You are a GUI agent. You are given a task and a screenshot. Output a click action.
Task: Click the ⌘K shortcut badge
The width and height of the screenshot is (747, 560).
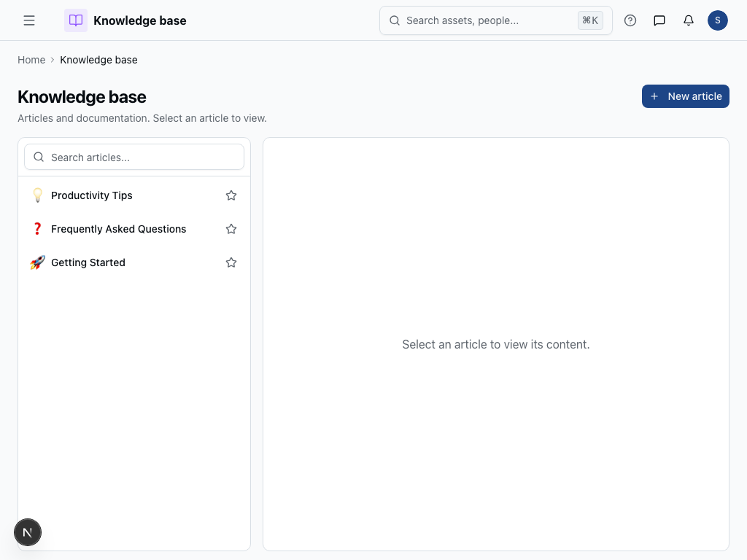pos(590,20)
